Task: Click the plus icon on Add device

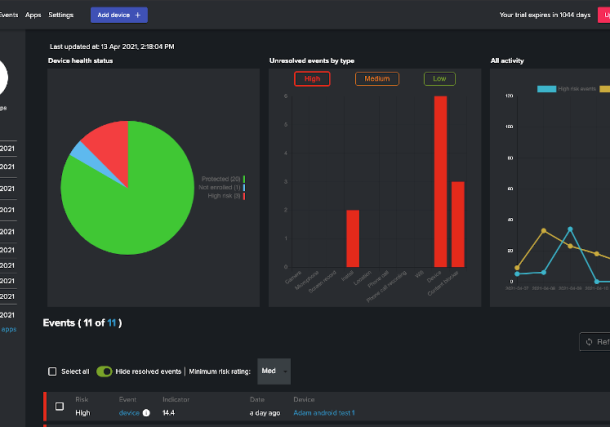Action: 138,15
